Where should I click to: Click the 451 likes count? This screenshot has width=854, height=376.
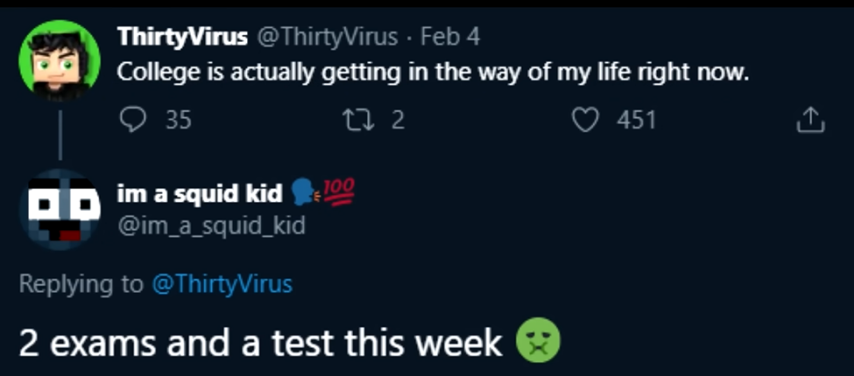click(x=636, y=119)
